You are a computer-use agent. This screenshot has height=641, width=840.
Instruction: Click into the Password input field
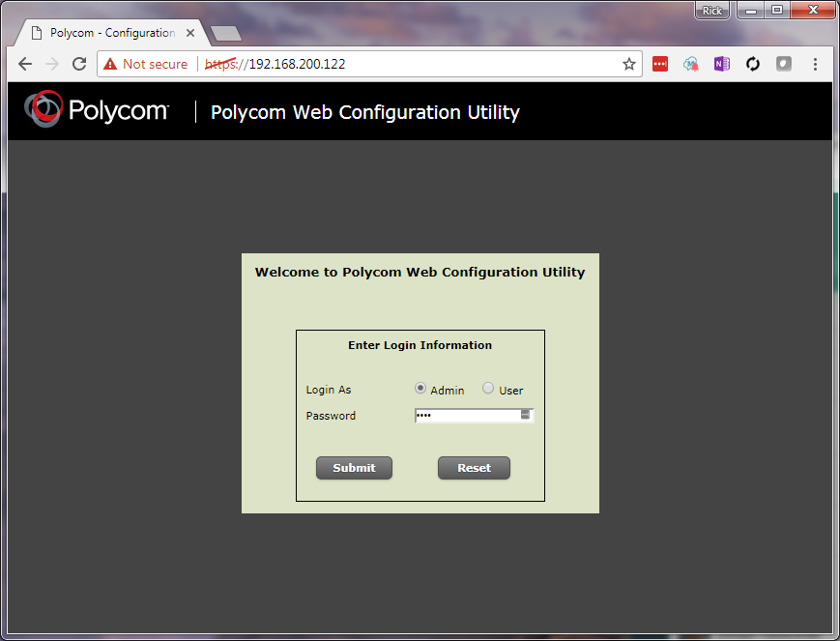(x=474, y=416)
